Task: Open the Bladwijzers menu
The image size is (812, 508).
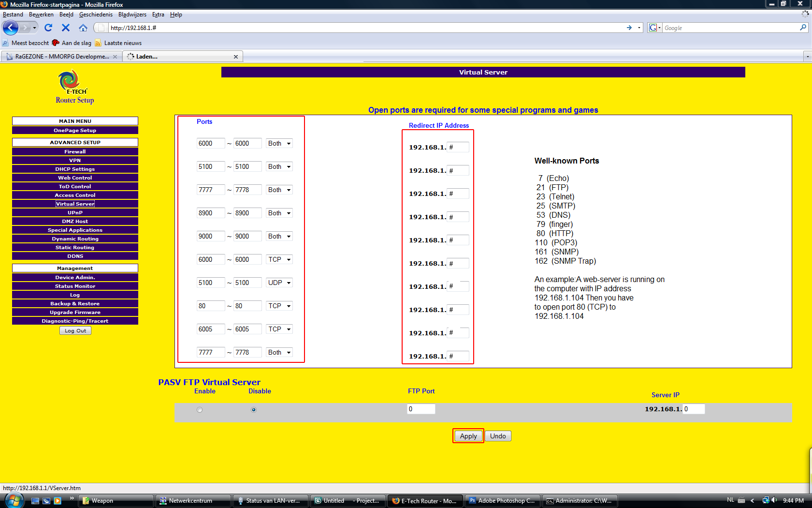Action: pyautogui.click(x=132, y=15)
